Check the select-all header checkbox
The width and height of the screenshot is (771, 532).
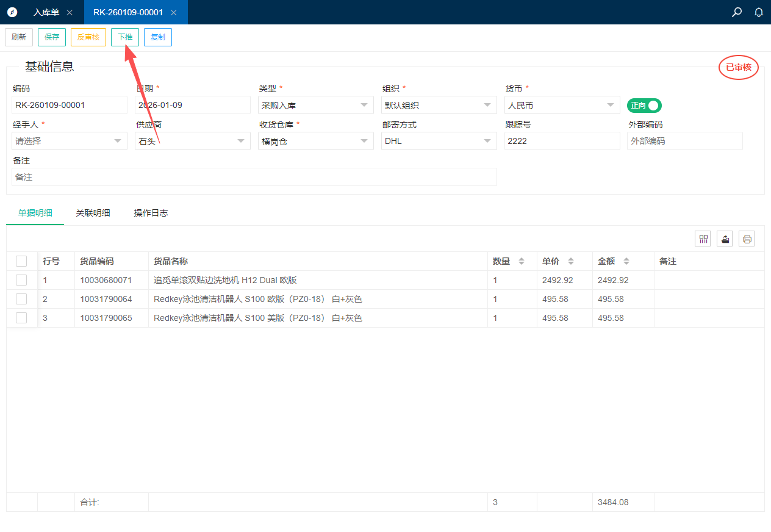click(x=21, y=261)
